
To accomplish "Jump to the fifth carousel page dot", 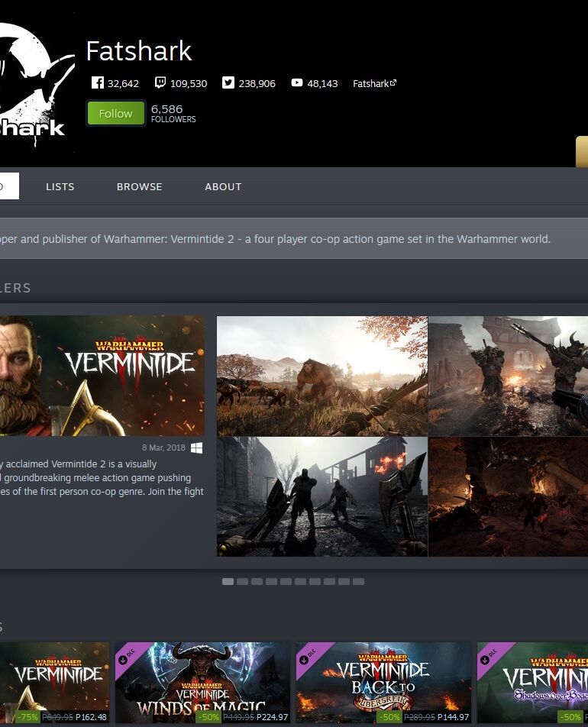I will [286, 581].
